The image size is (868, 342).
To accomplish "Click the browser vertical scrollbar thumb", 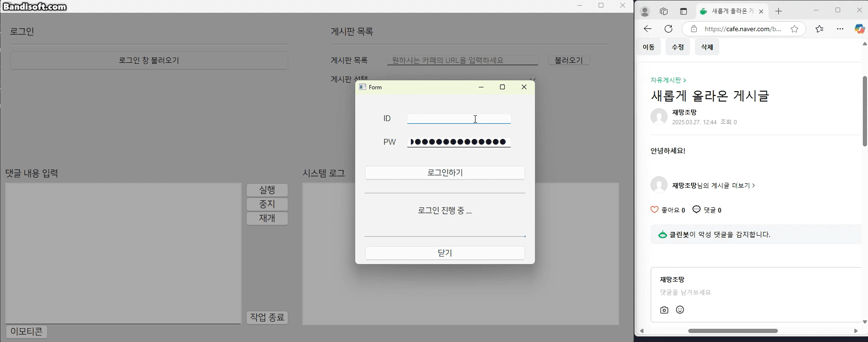I will pyautogui.click(x=865, y=111).
